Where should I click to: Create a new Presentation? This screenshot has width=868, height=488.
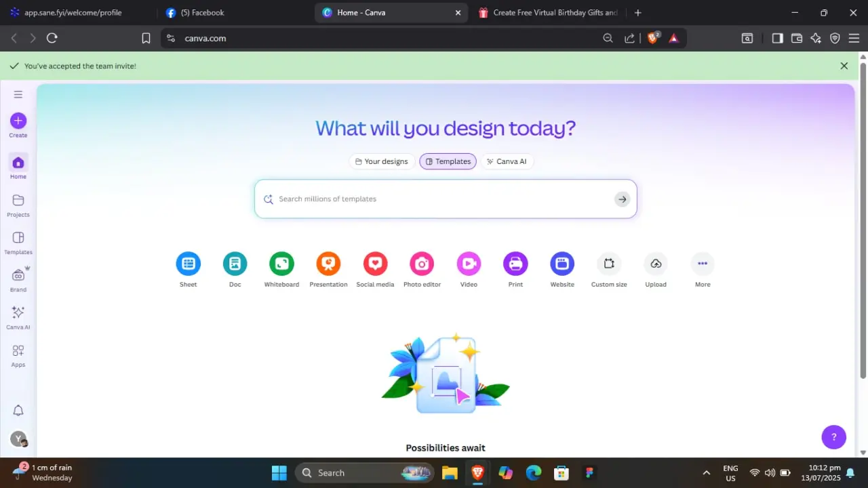328,270
